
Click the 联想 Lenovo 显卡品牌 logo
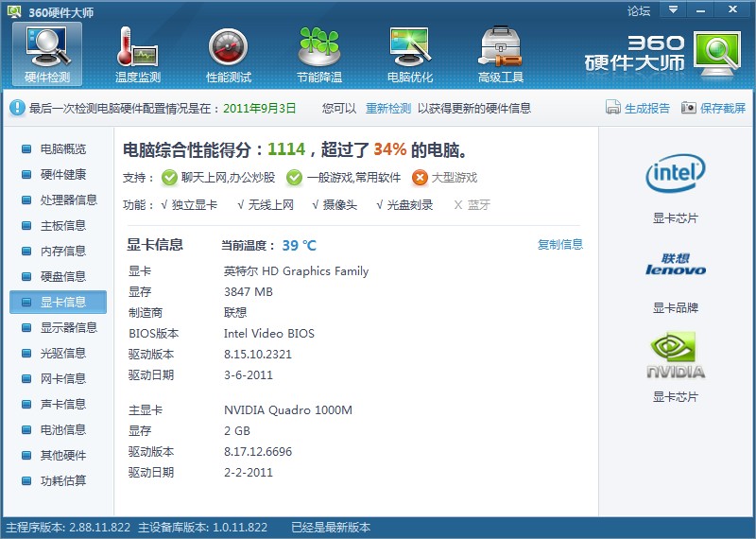tap(675, 265)
